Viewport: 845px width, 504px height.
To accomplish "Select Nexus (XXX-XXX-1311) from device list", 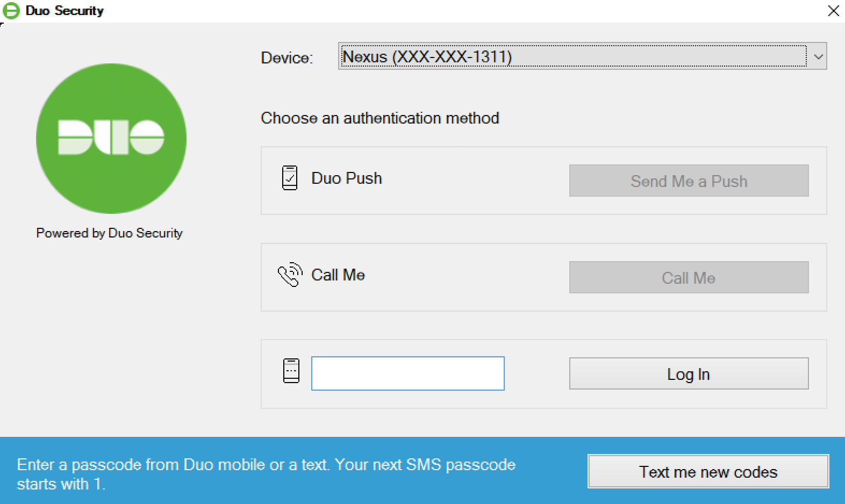I will tap(538, 56).
